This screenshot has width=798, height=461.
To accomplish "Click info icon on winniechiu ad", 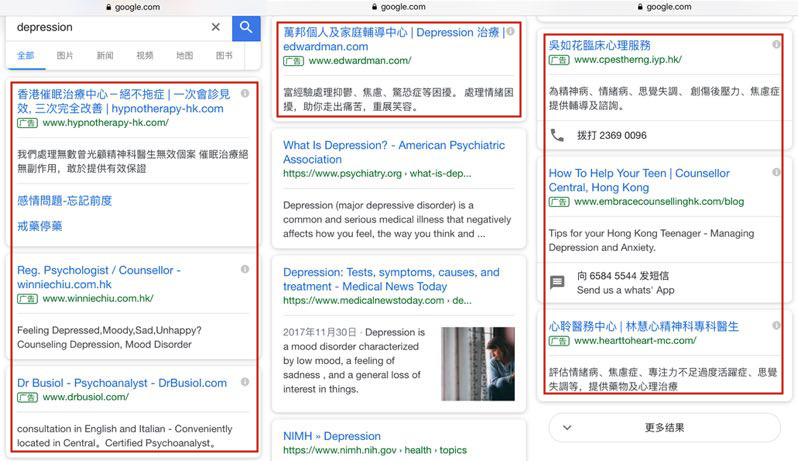I will coord(245,269).
